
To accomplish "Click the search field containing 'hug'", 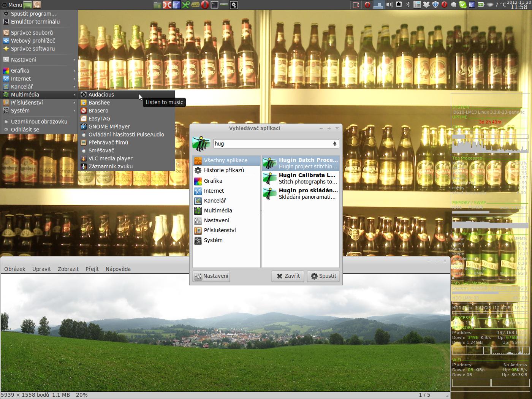I will 271,144.
